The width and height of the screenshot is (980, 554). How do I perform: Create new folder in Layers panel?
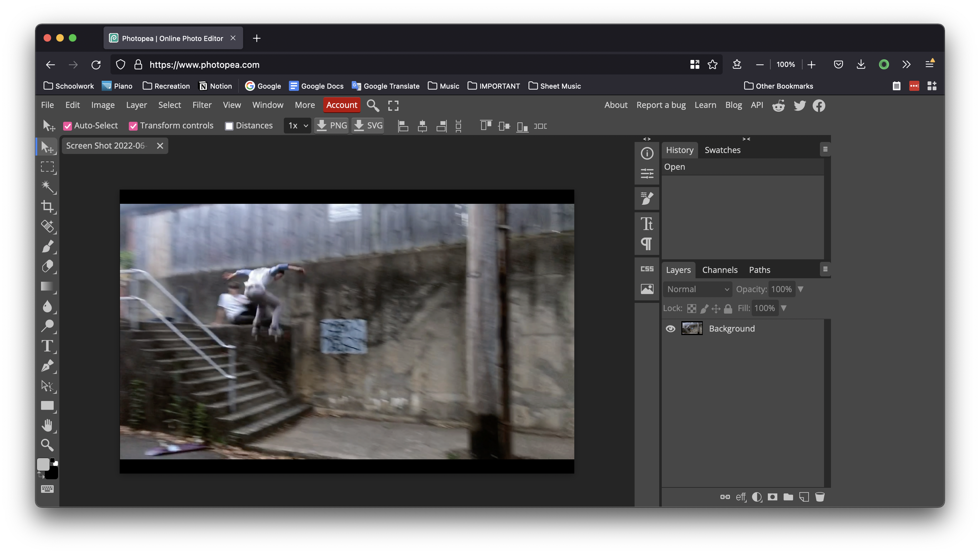(788, 497)
